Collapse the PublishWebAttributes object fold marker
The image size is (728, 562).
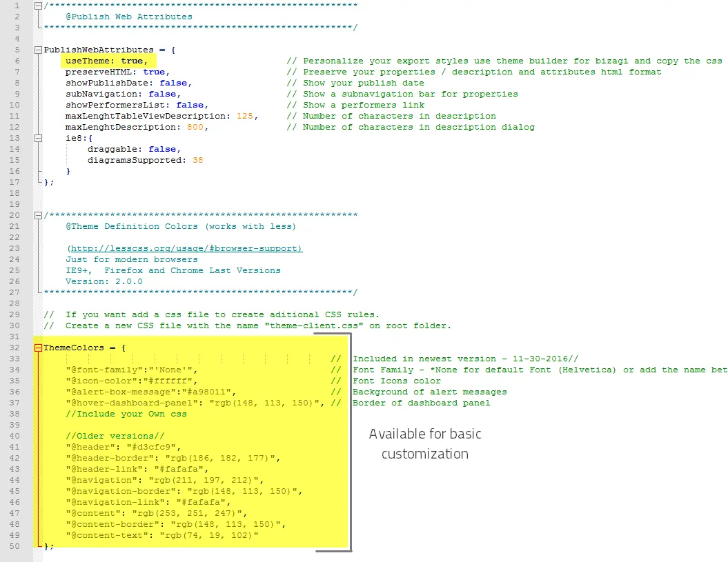coord(38,50)
